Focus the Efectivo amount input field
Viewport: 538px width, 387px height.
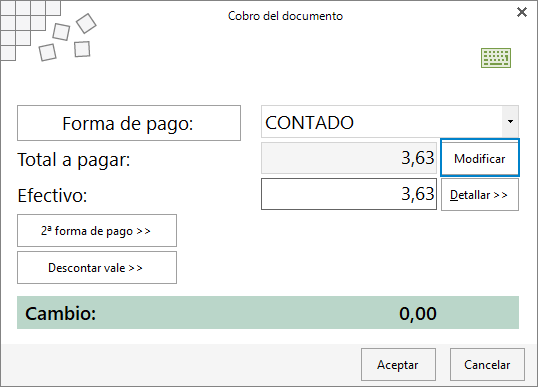click(349, 194)
